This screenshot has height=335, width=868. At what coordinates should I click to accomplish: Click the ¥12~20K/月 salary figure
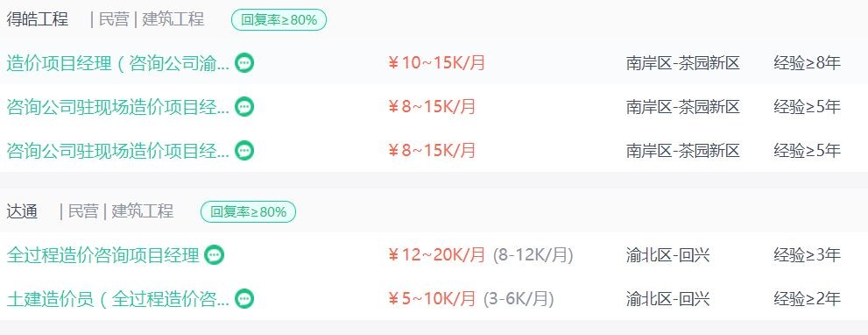pyautogui.click(x=437, y=255)
